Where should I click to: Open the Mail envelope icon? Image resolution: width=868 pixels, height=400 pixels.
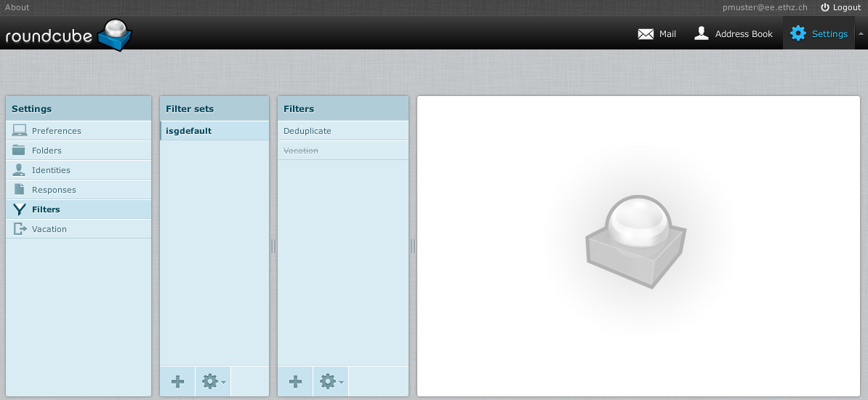coord(646,34)
